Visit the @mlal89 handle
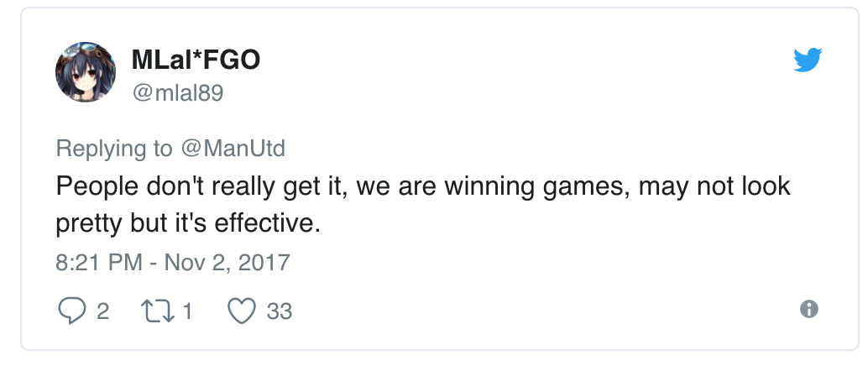 click(178, 93)
